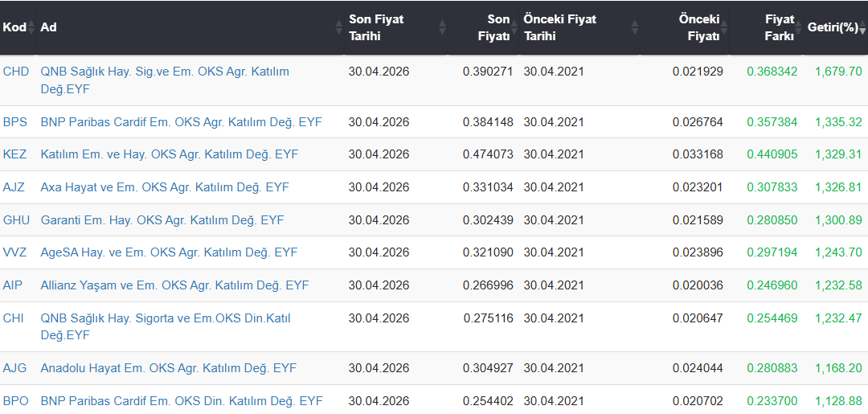Open the VVZ fund code link
Screen dimensions: 868x414
[15, 253]
